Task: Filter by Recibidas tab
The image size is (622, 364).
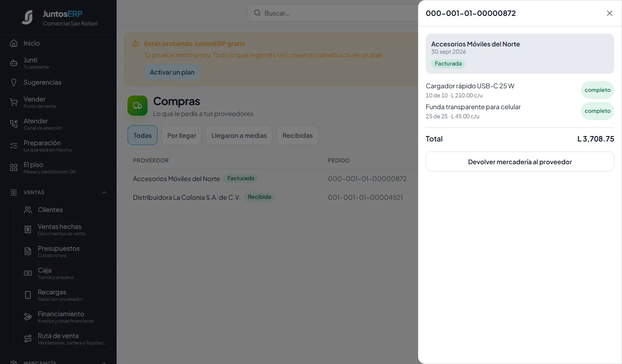Action: 297,136
